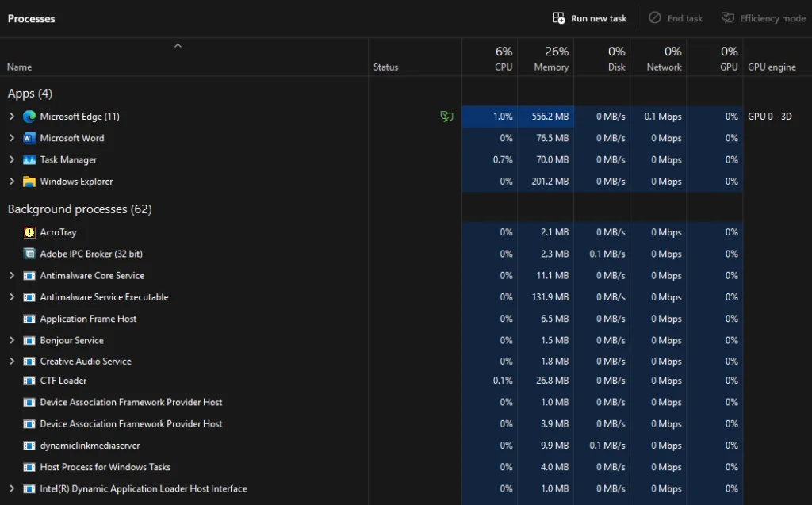Click the End task button
This screenshot has width=812, height=505.
pyautogui.click(x=676, y=17)
